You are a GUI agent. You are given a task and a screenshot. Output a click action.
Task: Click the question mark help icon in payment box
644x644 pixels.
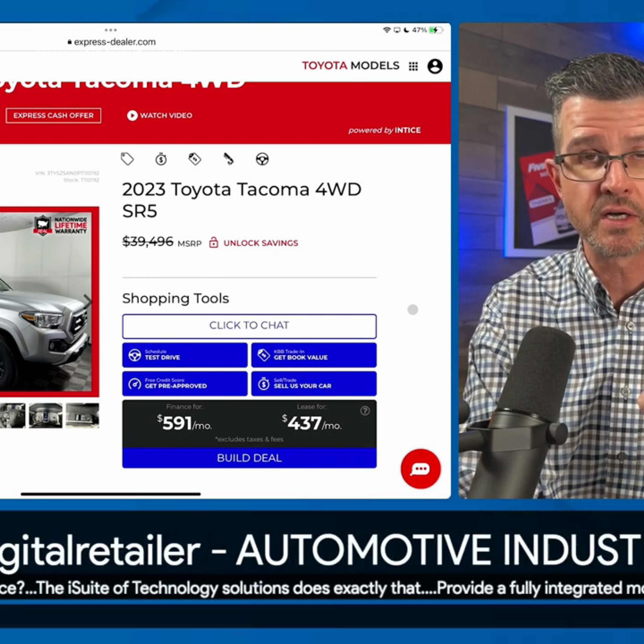(x=365, y=411)
